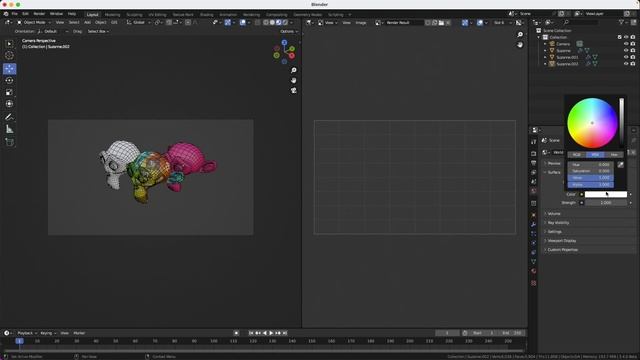
Task: Open the Edit menu
Action: click(25, 13)
